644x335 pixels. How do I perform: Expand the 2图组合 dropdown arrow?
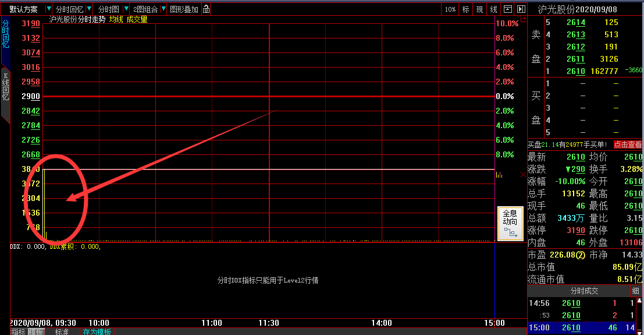[x=163, y=9]
